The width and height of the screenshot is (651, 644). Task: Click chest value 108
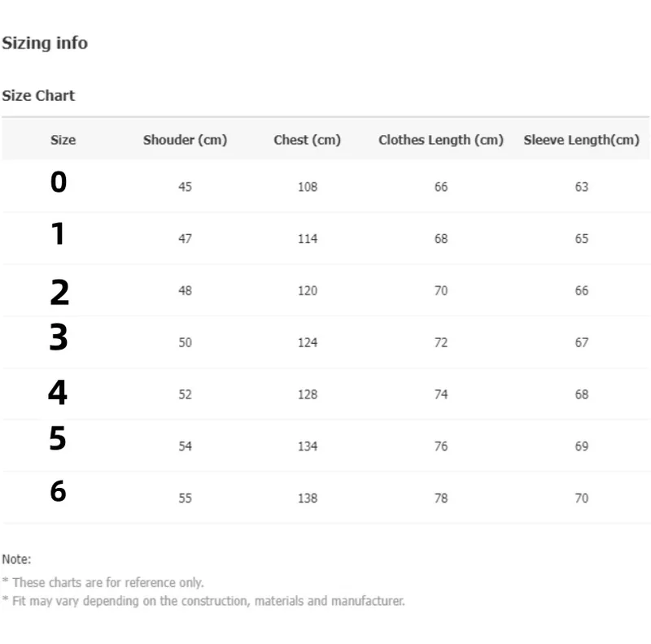coord(308,187)
